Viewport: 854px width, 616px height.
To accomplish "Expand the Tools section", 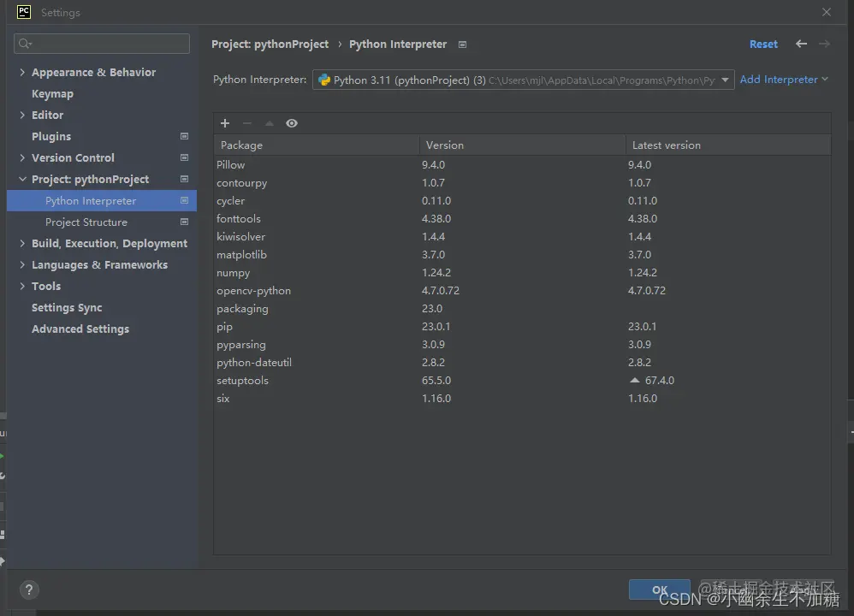I will 22,286.
